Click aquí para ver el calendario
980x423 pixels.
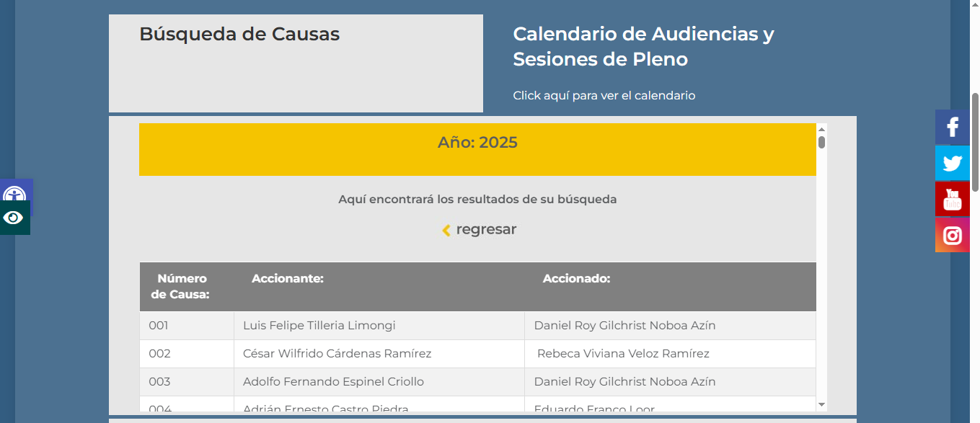click(x=604, y=95)
